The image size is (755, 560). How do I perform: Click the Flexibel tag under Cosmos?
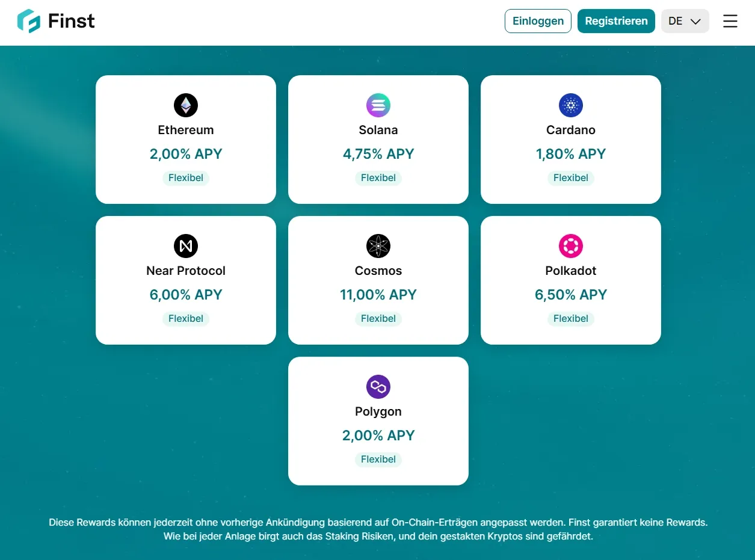378,319
